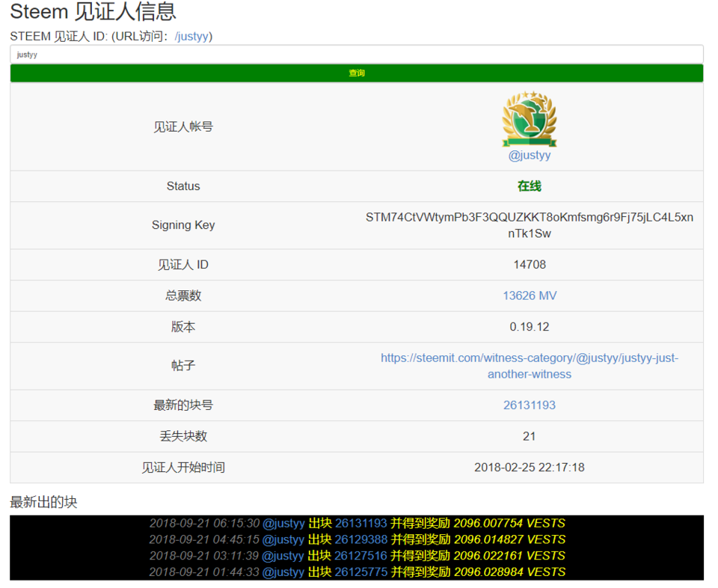Click @justyy in the 06:15:30 log entry

tap(283, 524)
